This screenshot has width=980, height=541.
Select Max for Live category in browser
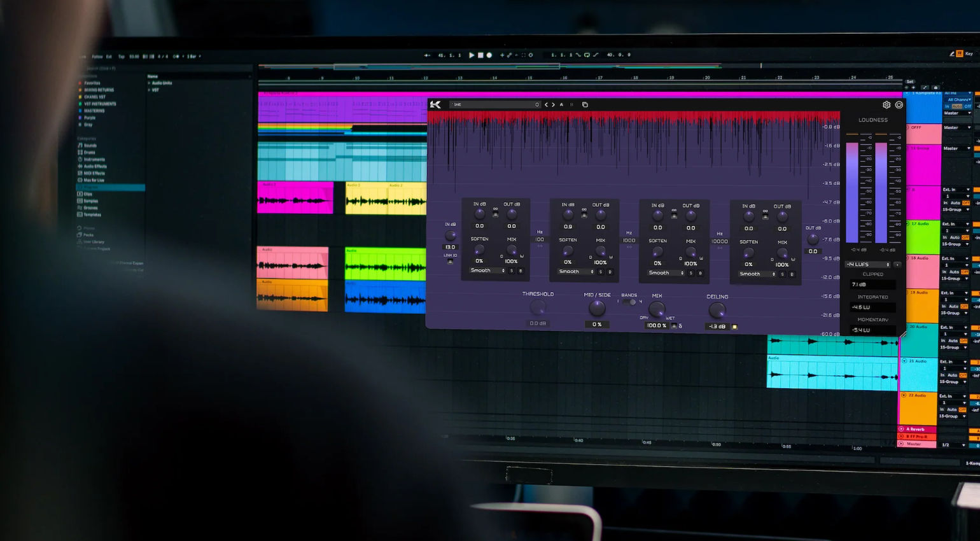pos(91,180)
